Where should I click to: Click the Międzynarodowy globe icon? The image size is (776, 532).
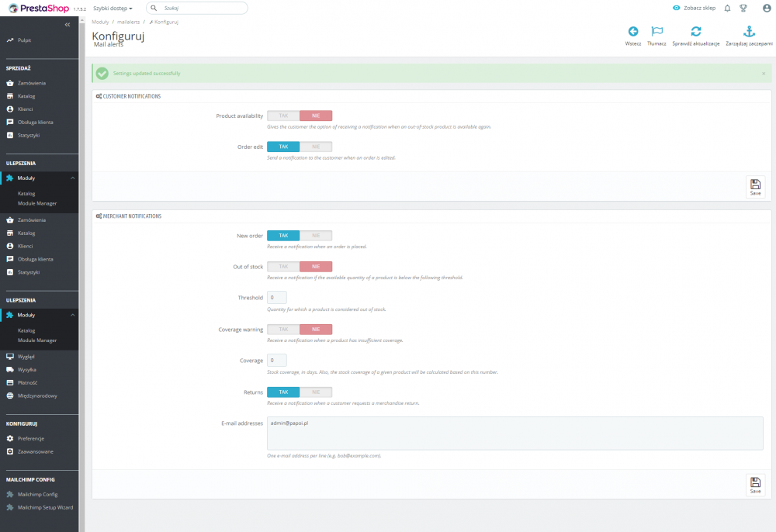(x=9, y=396)
